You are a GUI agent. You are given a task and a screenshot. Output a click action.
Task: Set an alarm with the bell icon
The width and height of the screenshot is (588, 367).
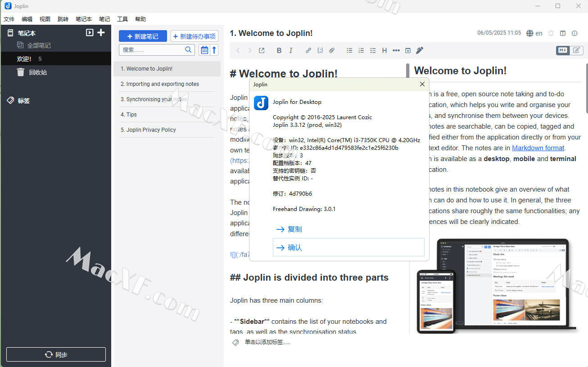coord(551,33)
